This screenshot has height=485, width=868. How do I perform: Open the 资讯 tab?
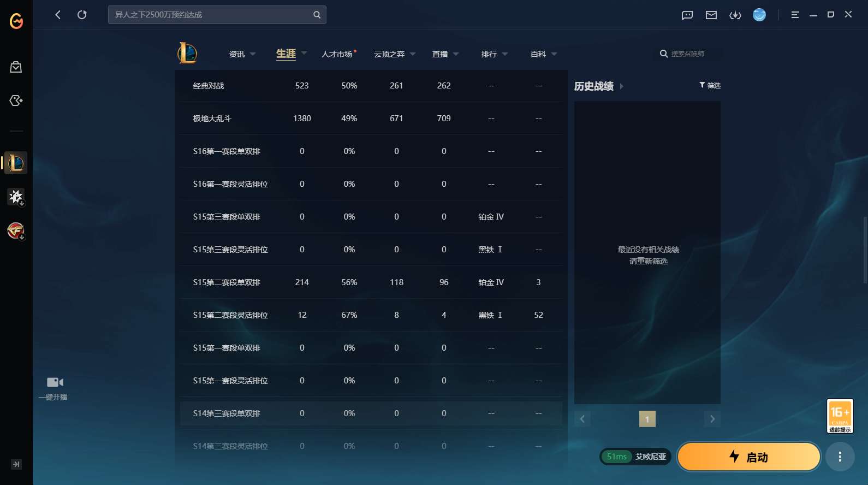237,54
